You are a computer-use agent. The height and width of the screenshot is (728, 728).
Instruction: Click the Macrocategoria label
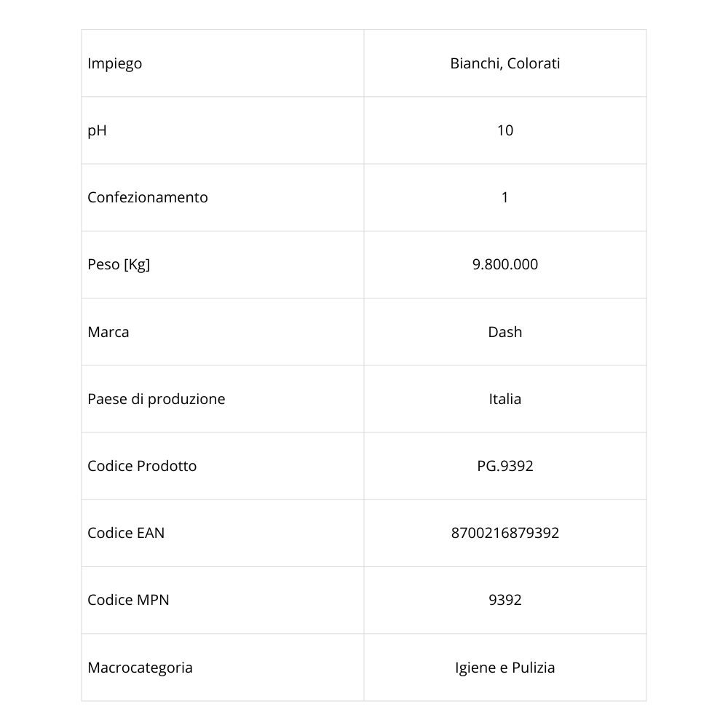click(x=140, y=668)
